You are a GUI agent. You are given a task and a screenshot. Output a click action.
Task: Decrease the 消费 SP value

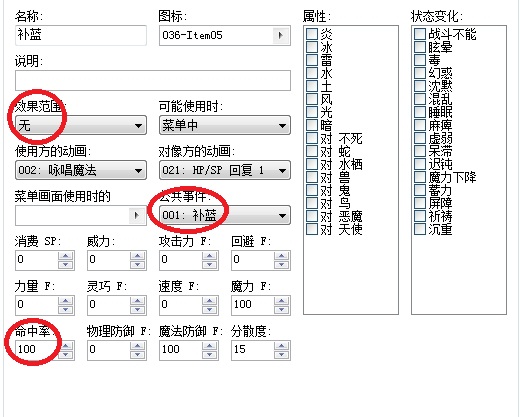66,265
